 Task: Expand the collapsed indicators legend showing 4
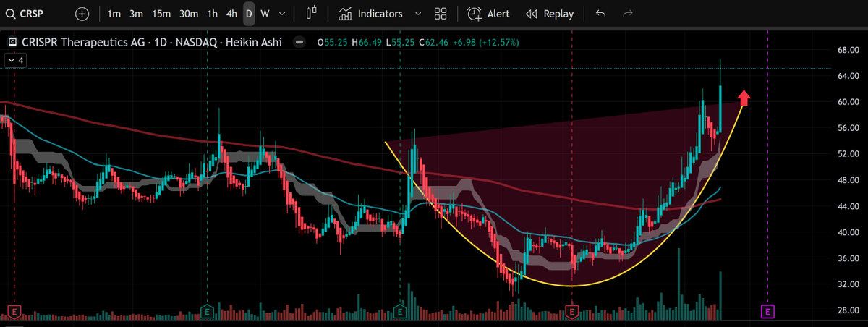coord(15,60)
